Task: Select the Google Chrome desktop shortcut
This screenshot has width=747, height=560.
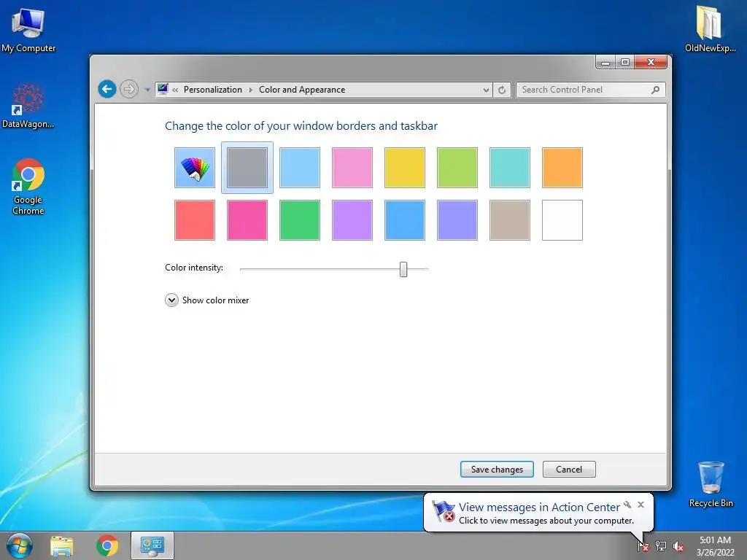Action: pos(28,187)
